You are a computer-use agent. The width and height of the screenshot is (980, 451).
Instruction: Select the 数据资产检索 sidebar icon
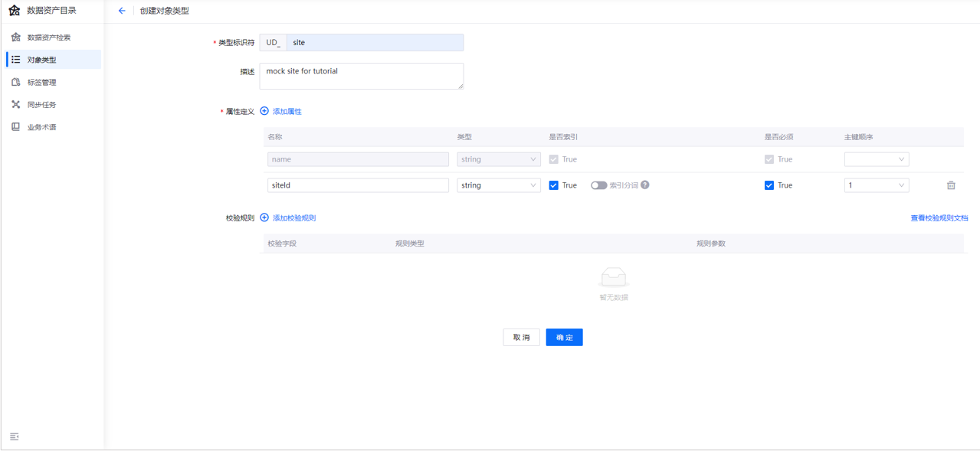click(15, 36)
